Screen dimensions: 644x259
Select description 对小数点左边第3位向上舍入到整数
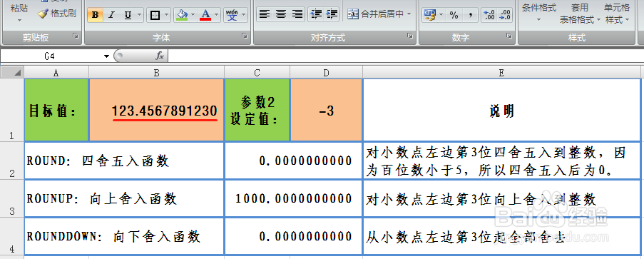501,198
